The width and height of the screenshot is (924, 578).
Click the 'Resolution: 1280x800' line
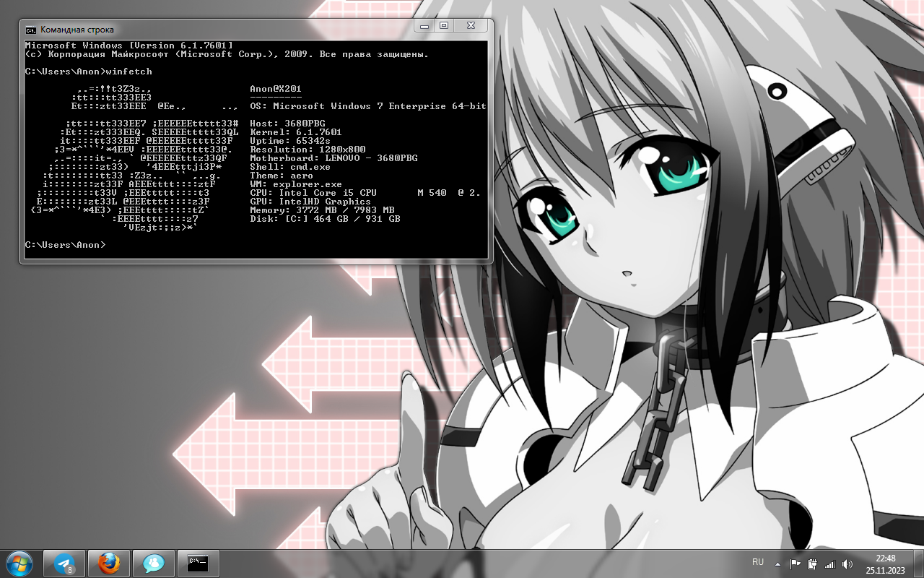308,150
